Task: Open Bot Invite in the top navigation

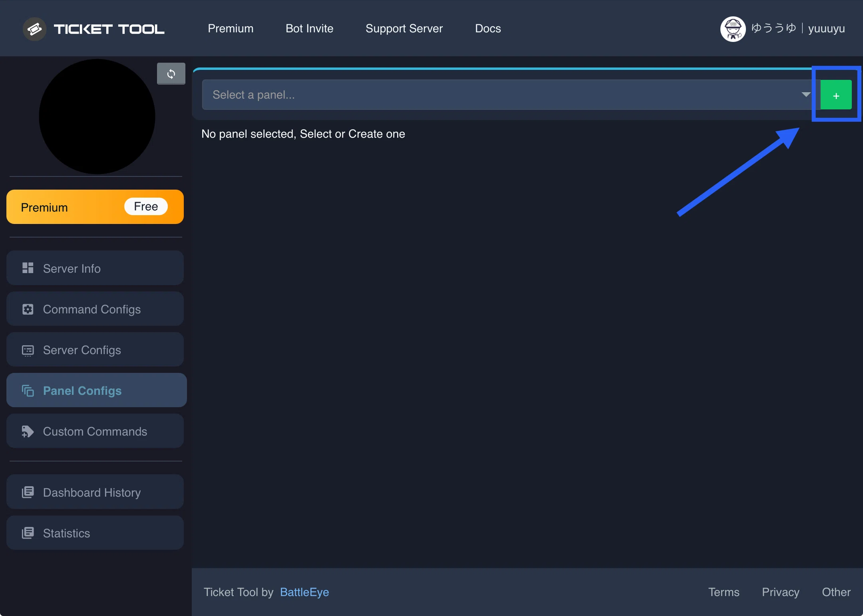Action: 309,28
